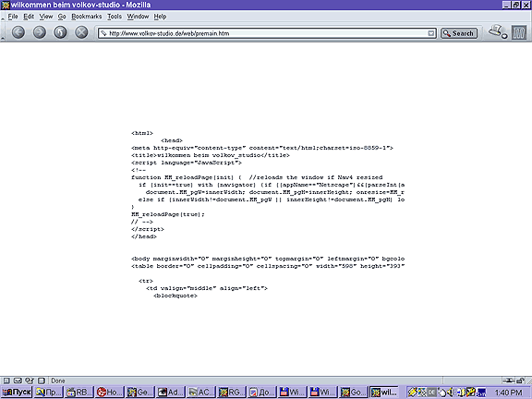This screenshot has width=532, height=399.
Task: Open the Go menu
Action: point(62,17)
